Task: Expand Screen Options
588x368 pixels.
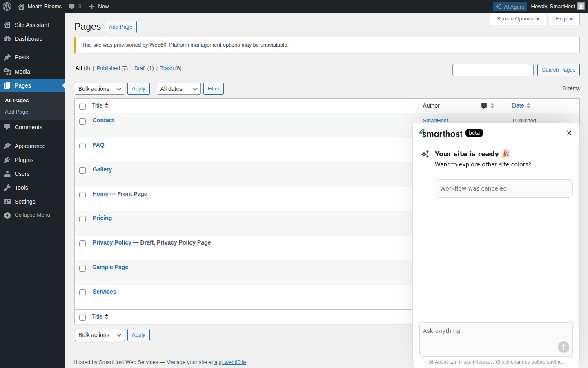Action: click(x=518, y=18)
